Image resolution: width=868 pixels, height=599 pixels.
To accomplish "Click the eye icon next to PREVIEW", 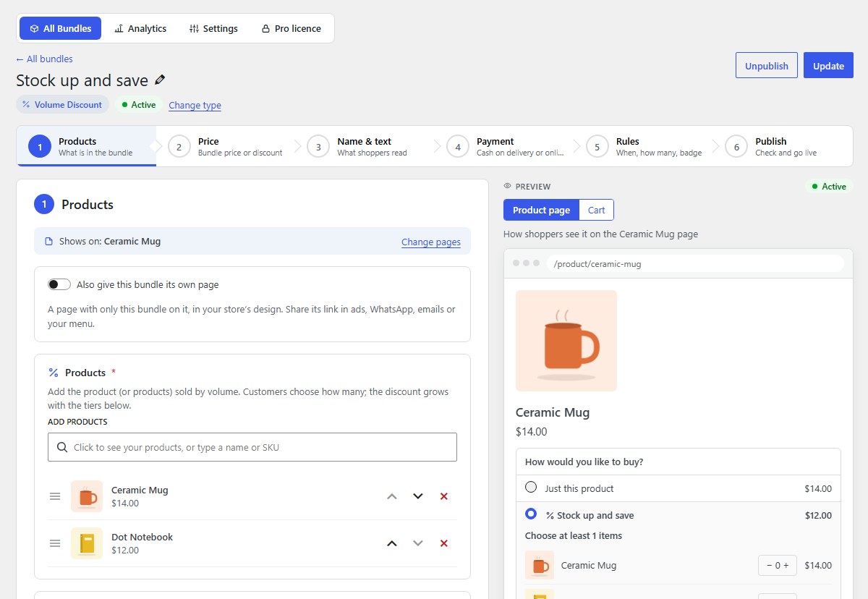I will 507,187.
